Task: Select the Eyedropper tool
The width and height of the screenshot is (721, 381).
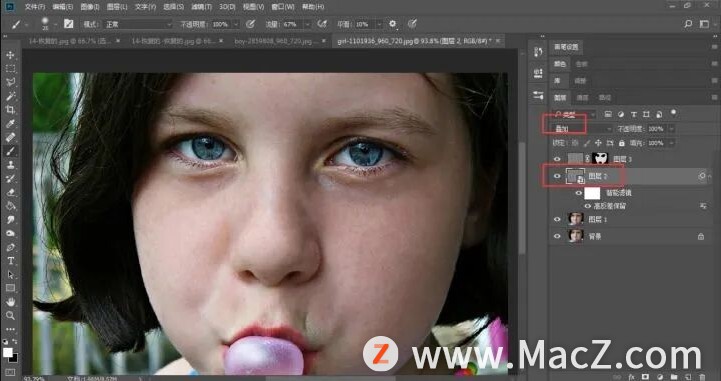Action: click(x=10, y=124)
